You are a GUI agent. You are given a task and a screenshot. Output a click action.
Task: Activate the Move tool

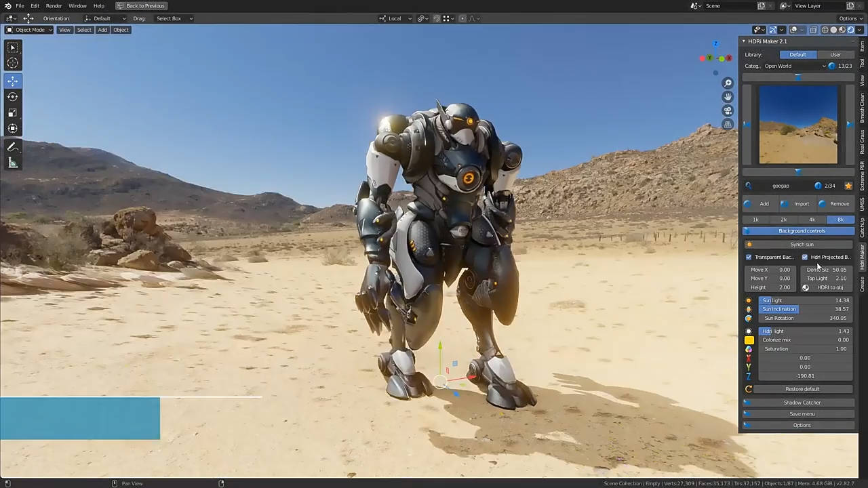(13, 81)
